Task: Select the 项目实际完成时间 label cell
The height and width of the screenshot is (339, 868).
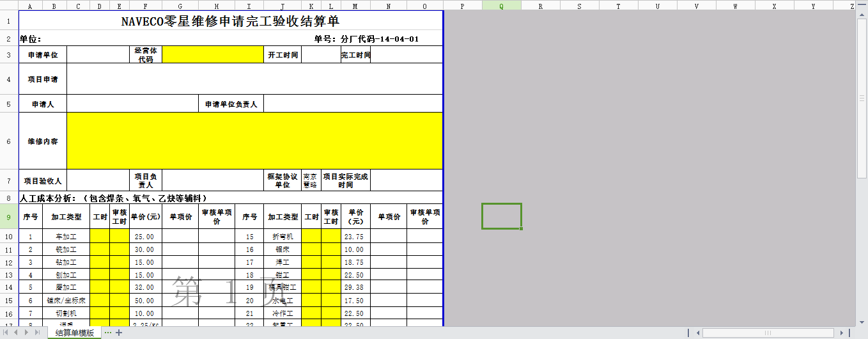Action: [346, 180]
